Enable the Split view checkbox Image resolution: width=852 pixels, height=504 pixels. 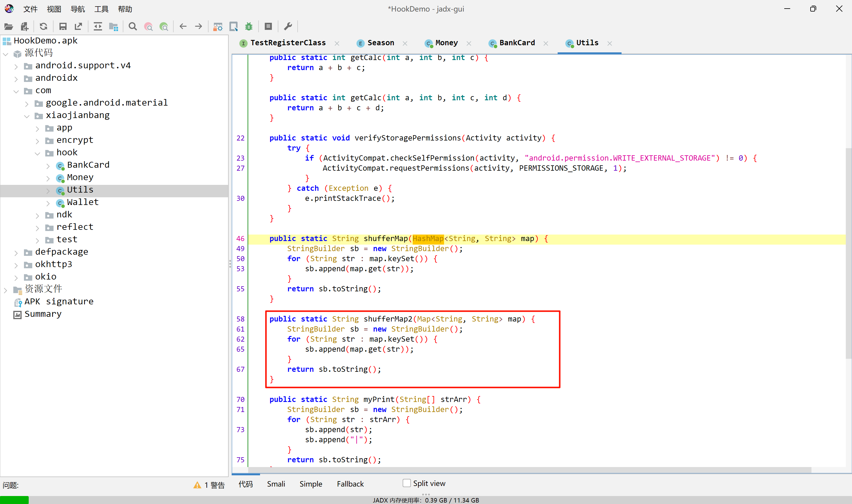[406, 483]
